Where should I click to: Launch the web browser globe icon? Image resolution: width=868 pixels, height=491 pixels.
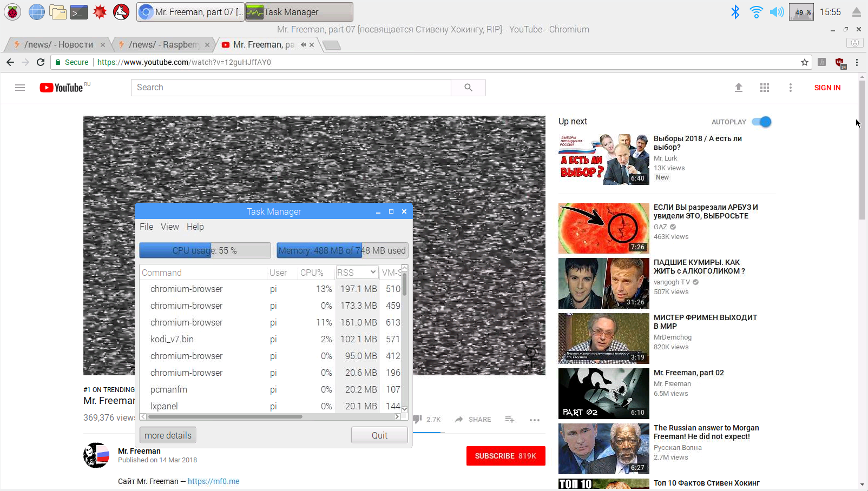(x=36, y=11)
